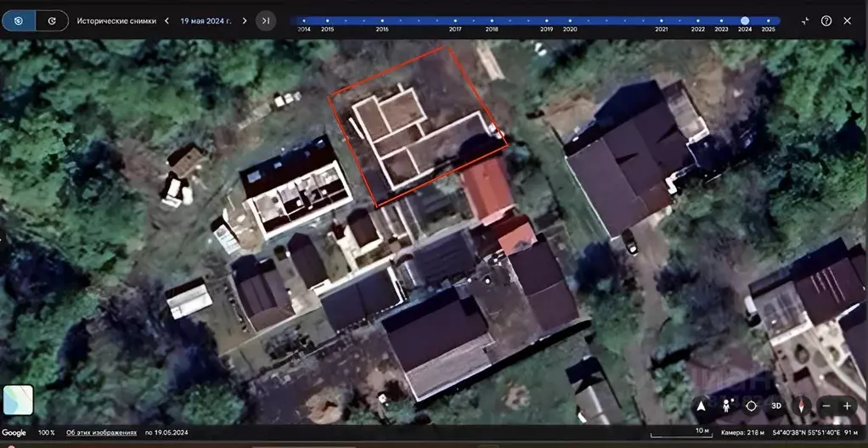
Task: Click the 2024 handle on the timeline slider
Action: click(x=745, y=20)
